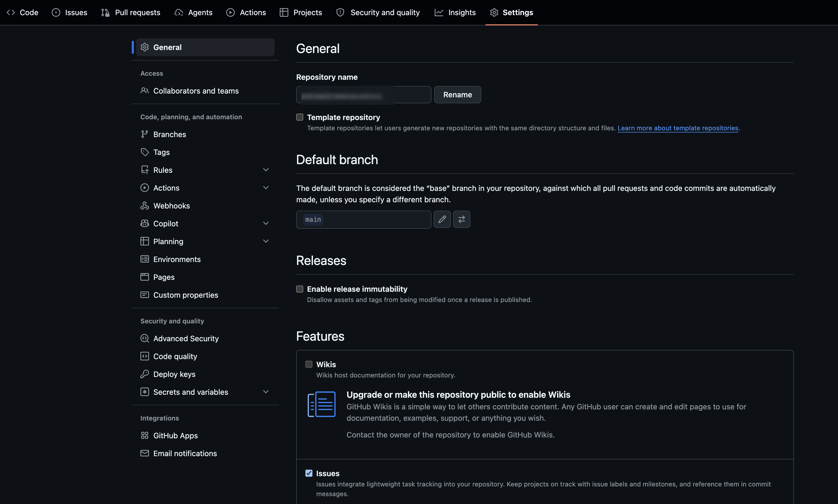
Task: Click the tag icon beside Tags
Action: click(x=145, y=152)
